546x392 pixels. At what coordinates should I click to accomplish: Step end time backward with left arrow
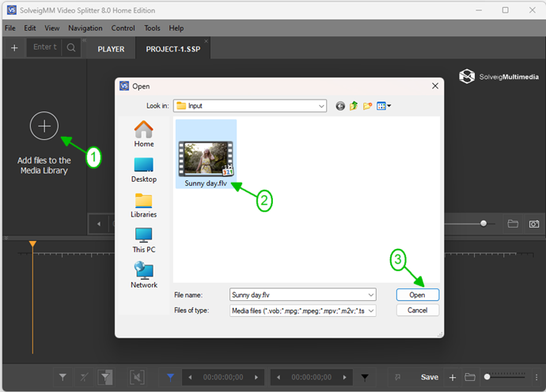[279, 377]
